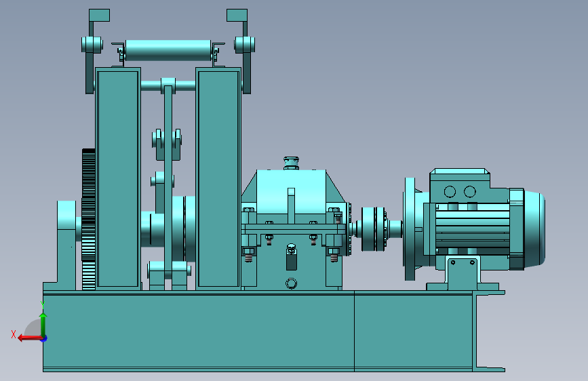Select the gearbox housing top cover
This screenshot has width=588, height=381.
click(292, 191)
